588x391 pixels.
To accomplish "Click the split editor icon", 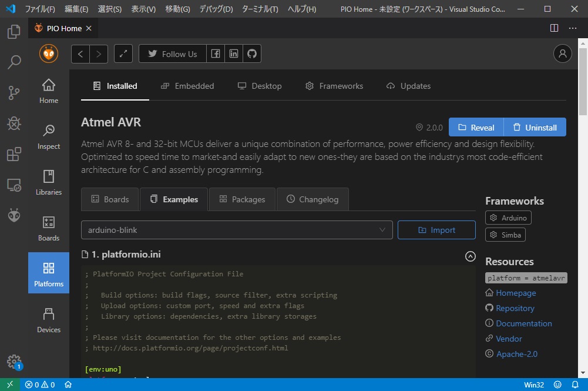I will coord(555,28).
